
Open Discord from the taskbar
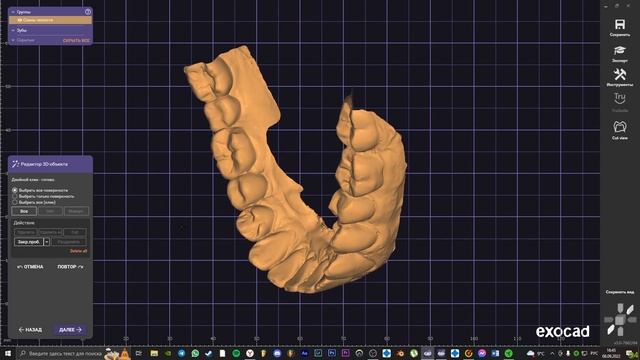(277, 353)
